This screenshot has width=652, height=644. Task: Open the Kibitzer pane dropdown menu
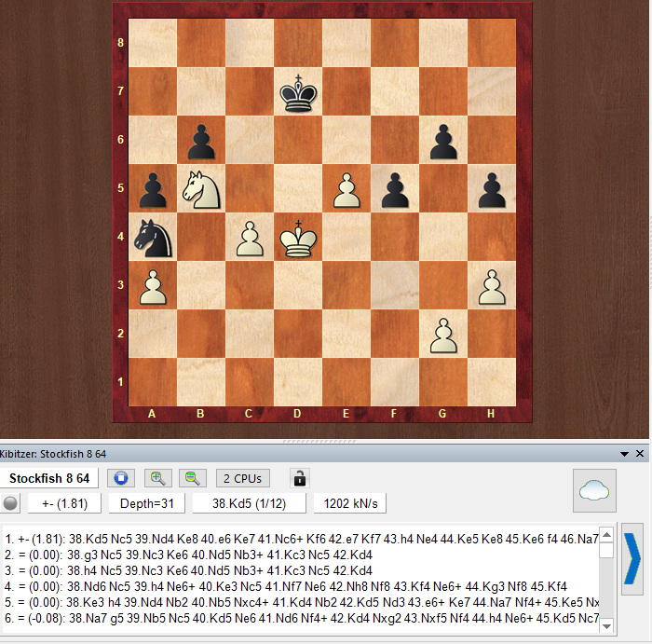[x=625, y=454]
